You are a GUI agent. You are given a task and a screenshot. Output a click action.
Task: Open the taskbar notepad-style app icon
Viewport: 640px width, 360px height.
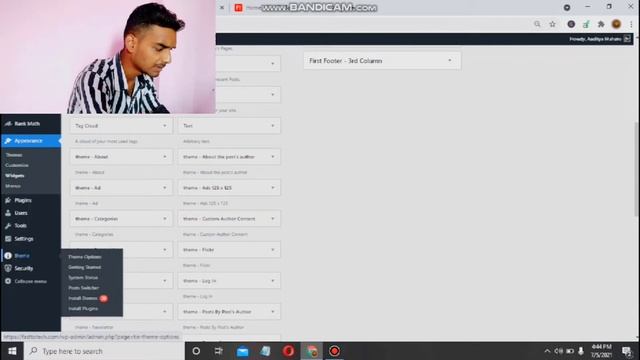(x=265, y=351)
